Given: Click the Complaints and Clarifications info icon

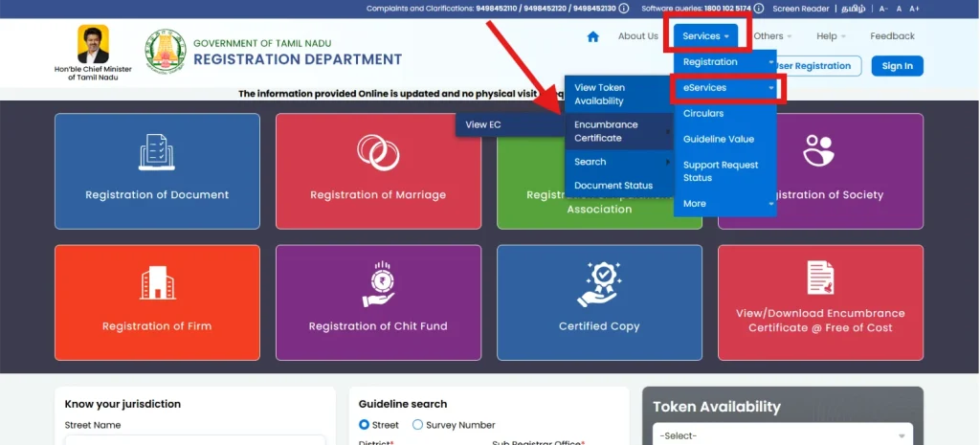Looking at the screenshot, I should [624, 8].
